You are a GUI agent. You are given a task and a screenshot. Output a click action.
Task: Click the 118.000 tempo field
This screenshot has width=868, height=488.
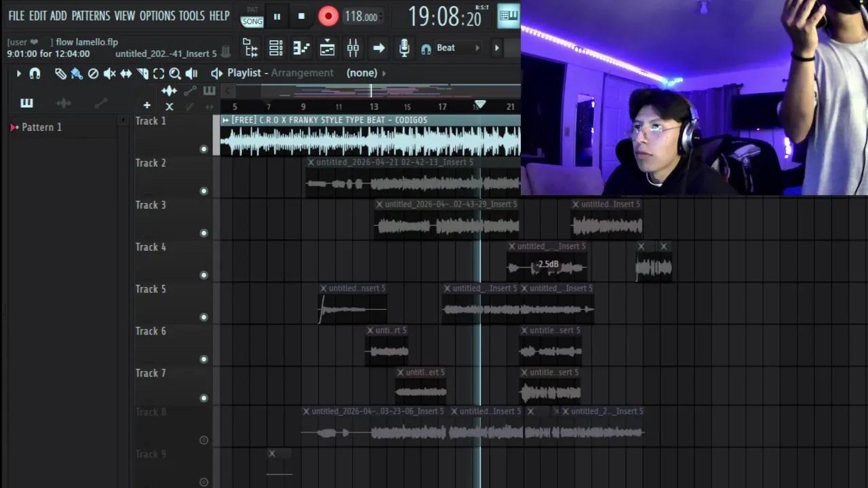(x=361, y=17)
